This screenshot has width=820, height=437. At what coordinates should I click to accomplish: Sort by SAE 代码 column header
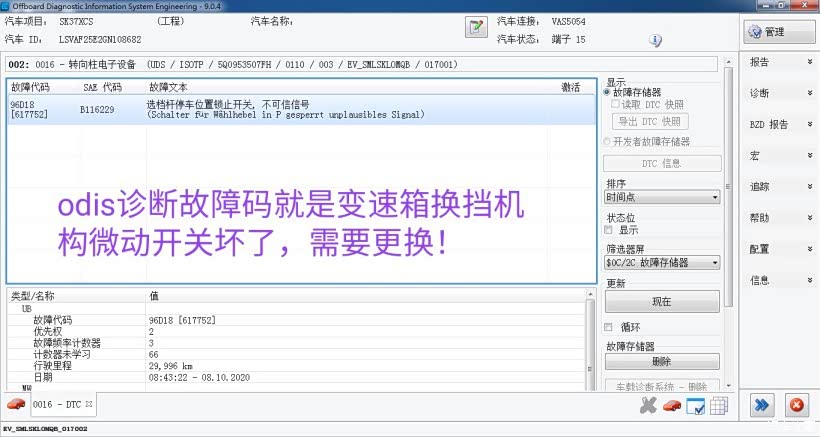point(102,87)
